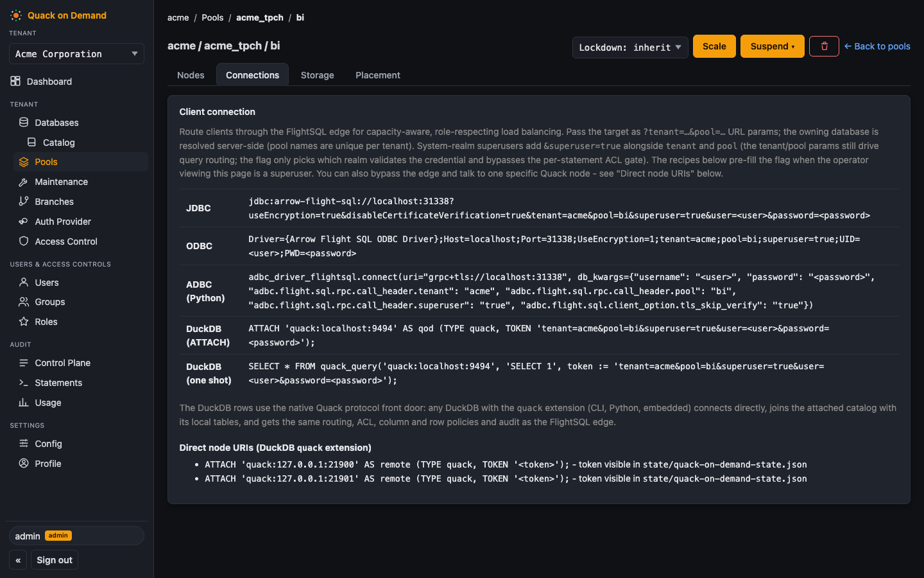Open the Storage tab
The width and height of the screenshot is (924, 578).
point(318,75)
